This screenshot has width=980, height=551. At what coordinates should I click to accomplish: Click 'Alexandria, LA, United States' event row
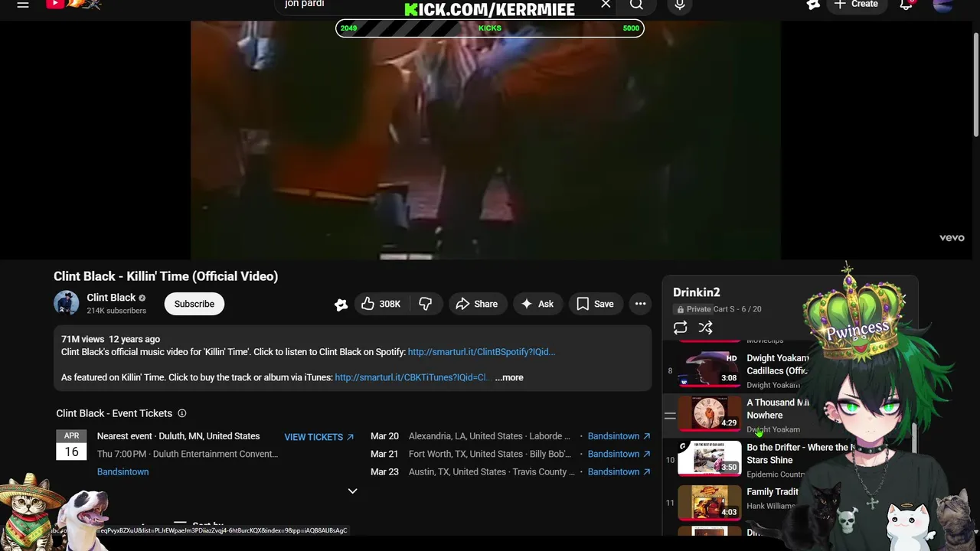click(490, 436)
